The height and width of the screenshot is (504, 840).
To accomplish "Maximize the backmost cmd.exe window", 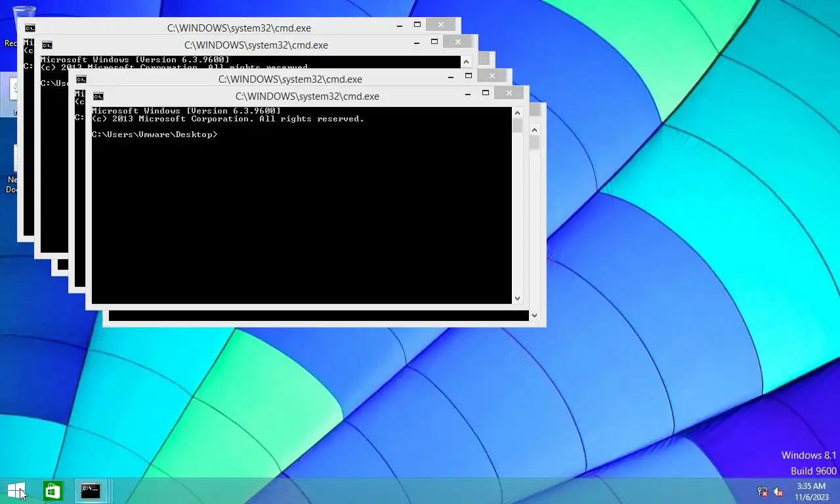I will click(x=417, y=25).
